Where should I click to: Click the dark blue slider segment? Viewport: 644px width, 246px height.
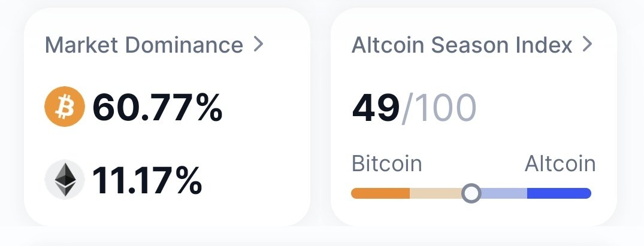[x=559, y=193]
